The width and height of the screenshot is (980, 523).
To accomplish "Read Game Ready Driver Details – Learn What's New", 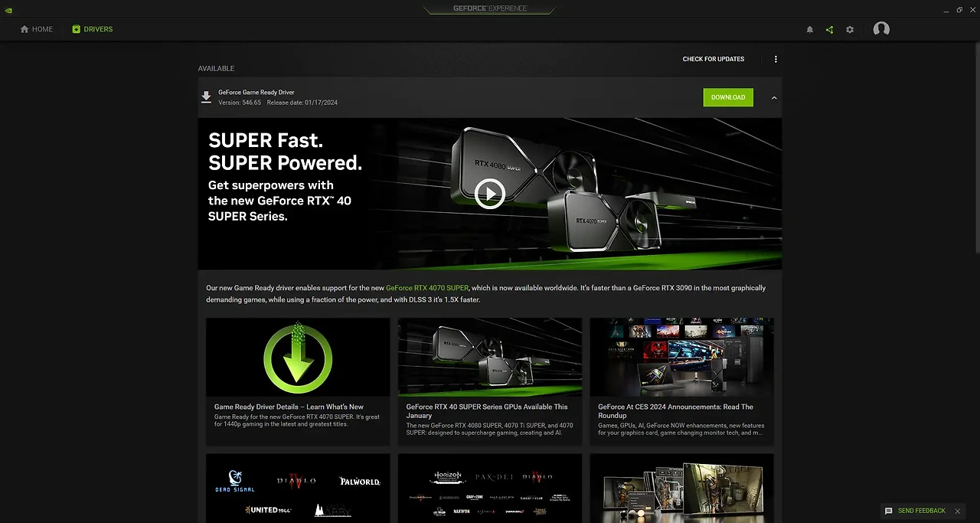I will pyautogui.click(x=289, y=407).
